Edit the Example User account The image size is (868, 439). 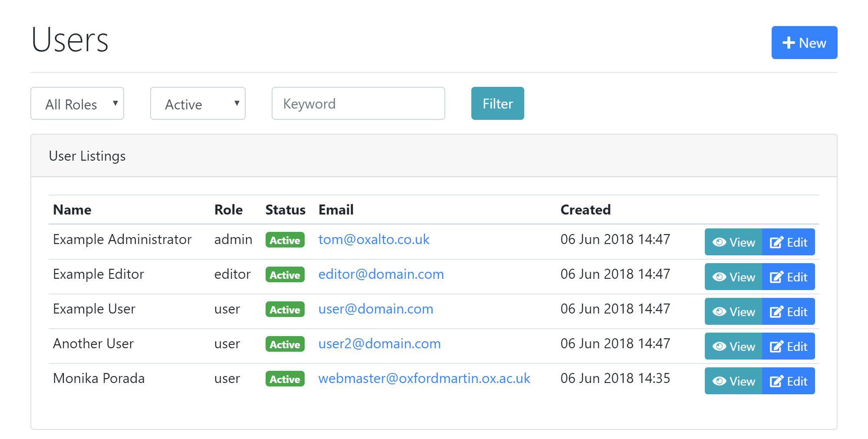coord(788,312)
